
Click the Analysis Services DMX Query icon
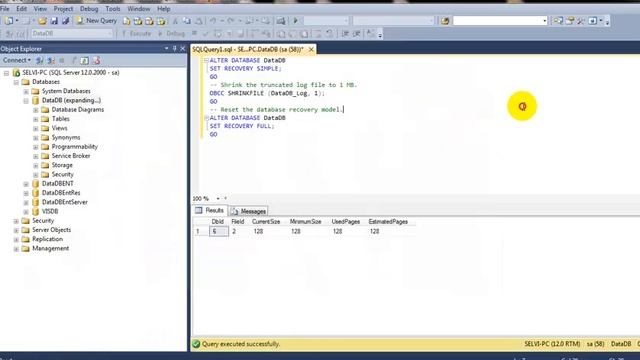tap(149, 21)
